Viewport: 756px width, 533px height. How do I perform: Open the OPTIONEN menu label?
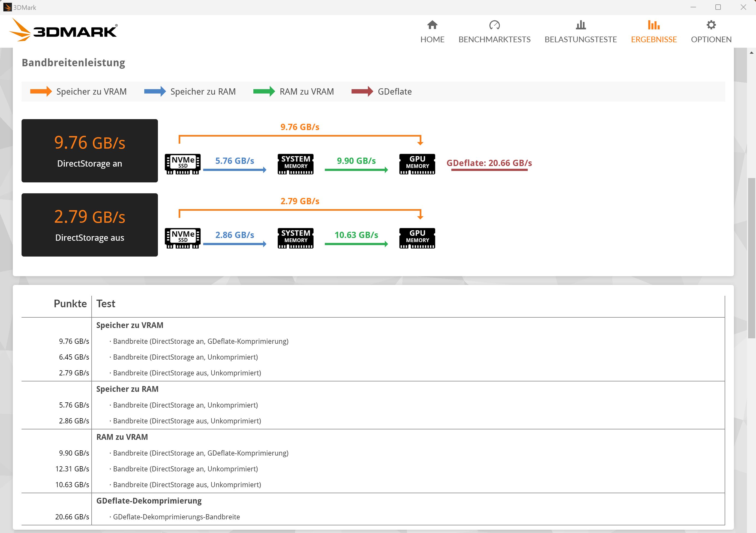point(711,40)
